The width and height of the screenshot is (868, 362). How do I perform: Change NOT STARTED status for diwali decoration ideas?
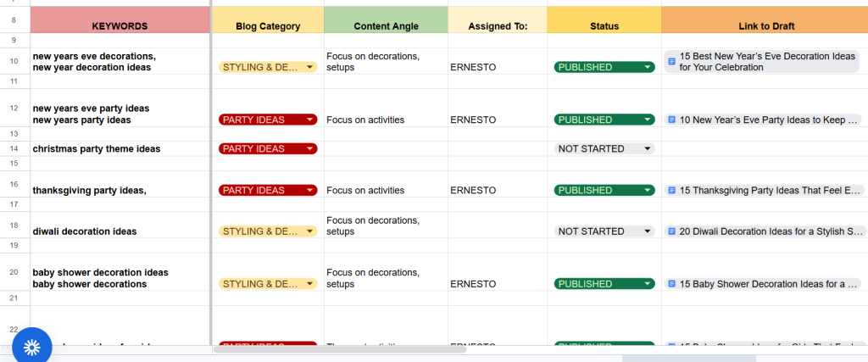pyautogui.click(x=604, y=231)
